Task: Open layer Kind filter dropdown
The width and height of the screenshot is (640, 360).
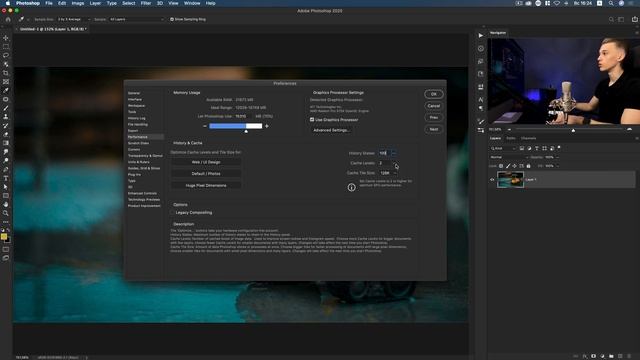Action: point(503,148)
